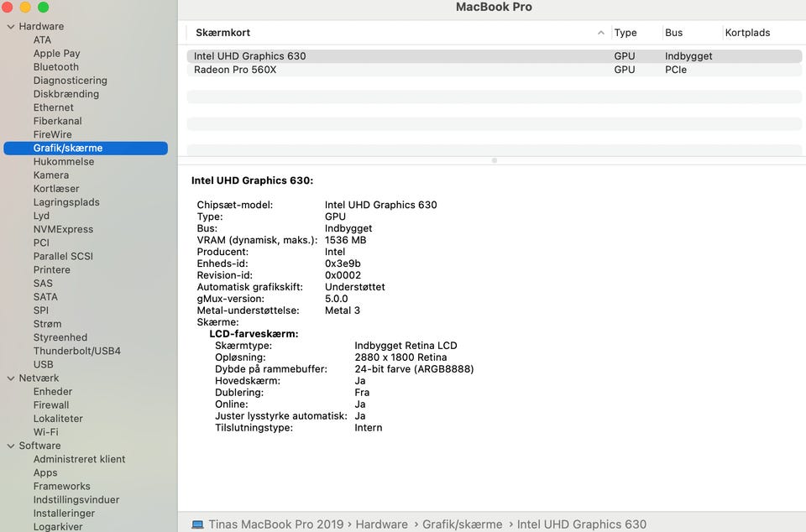Select PCI in the sidebar
Image resolution: width=806 pixels, height=532 pixels.
(41, 243)
